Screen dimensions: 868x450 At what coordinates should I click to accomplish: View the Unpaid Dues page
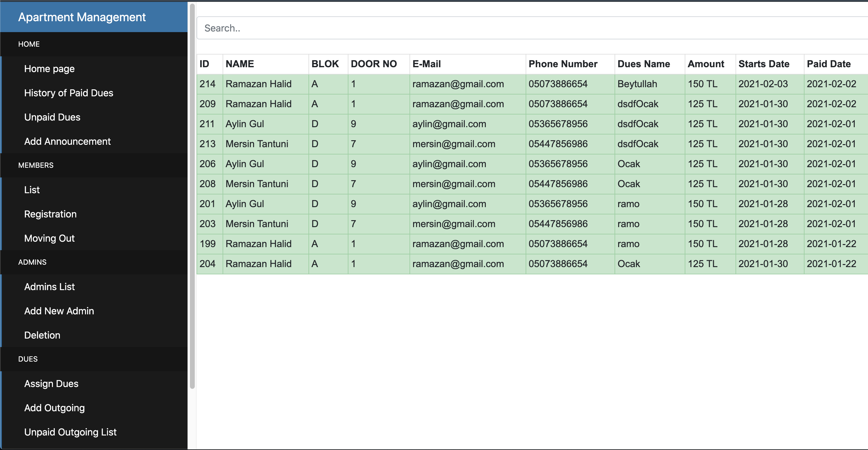[52, 117]
